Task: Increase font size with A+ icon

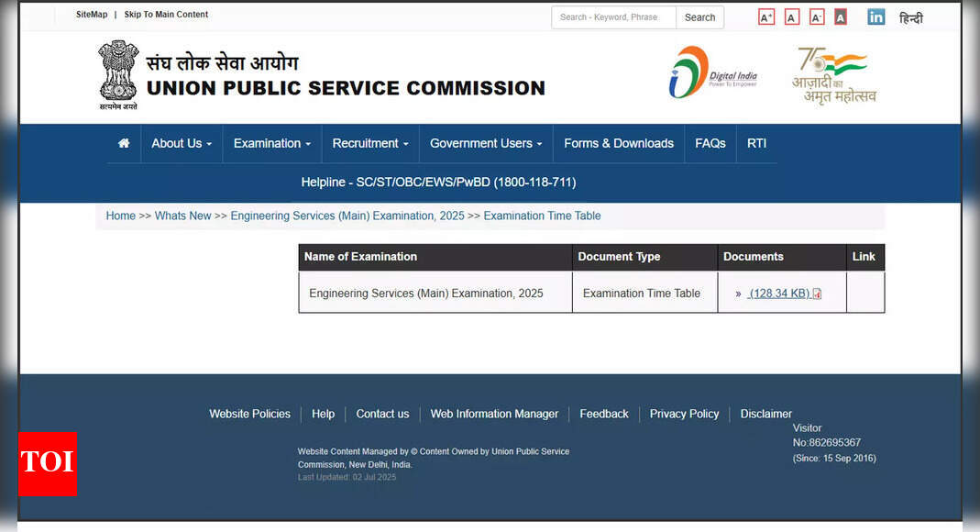Action: (x=766, y=17)
